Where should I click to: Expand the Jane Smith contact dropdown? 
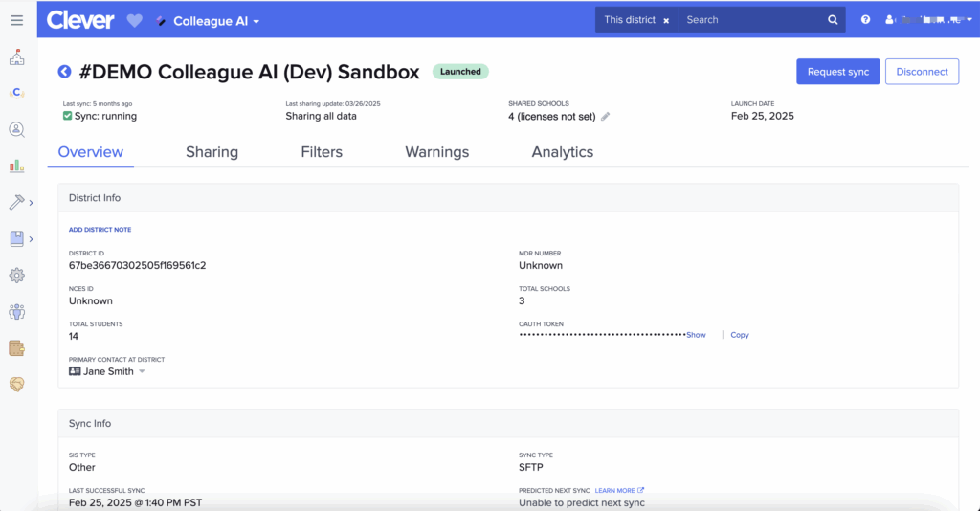pos(142,371)
